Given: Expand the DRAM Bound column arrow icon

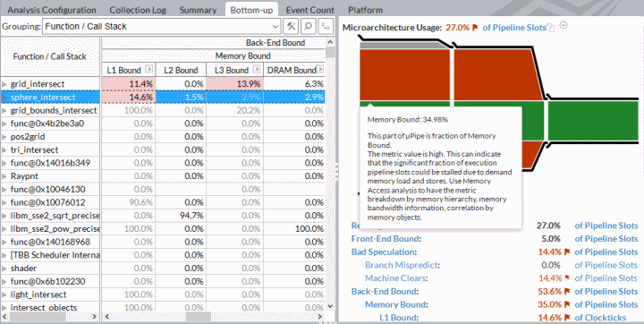Looking at the screenshot, I should pos(320,69).
